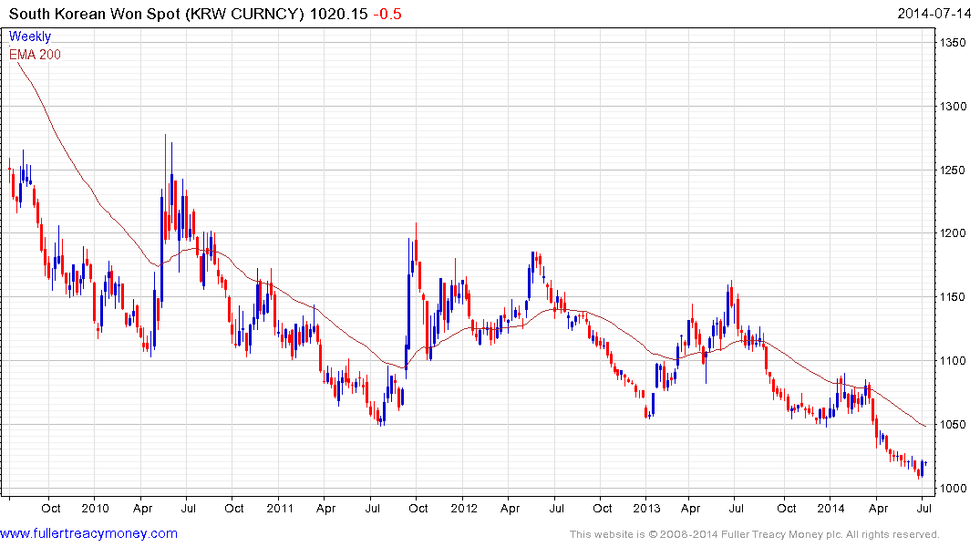
Task: Click the 1100 y-axis label
Action: (954, 361)
